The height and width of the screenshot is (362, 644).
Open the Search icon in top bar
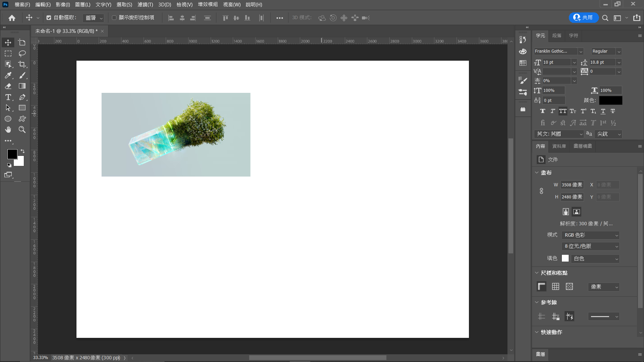[x=605, y=18]
